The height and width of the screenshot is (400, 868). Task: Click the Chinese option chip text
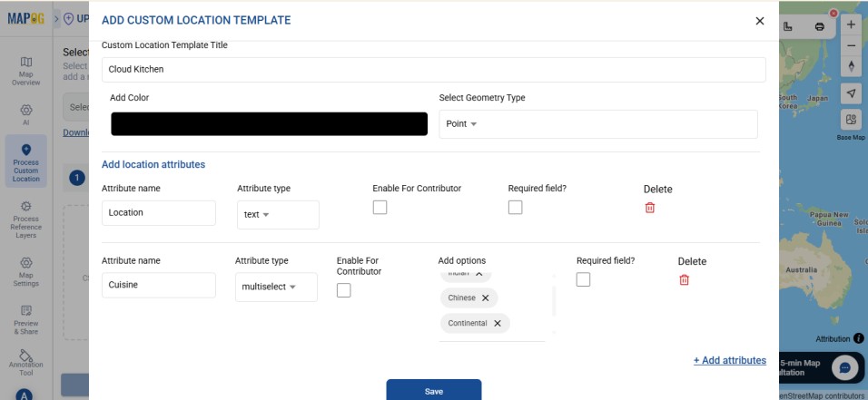click(x=461, y=298)
